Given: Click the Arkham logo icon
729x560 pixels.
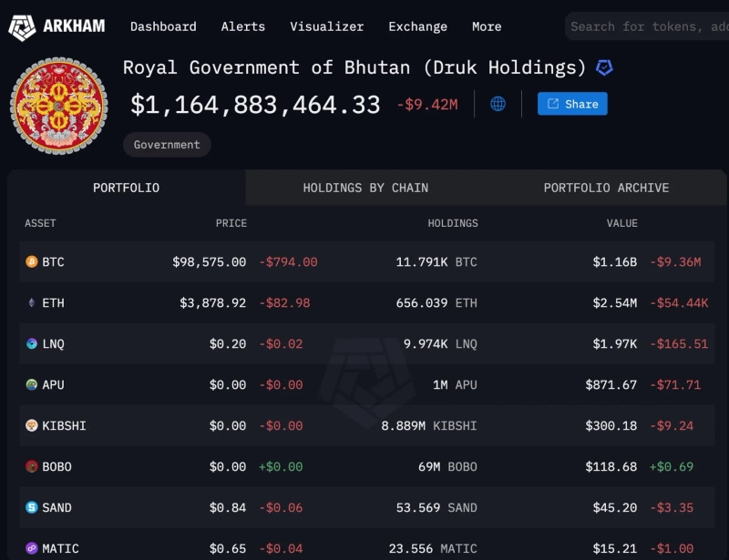Looking at the screenshot, I should tap(22, 26).
